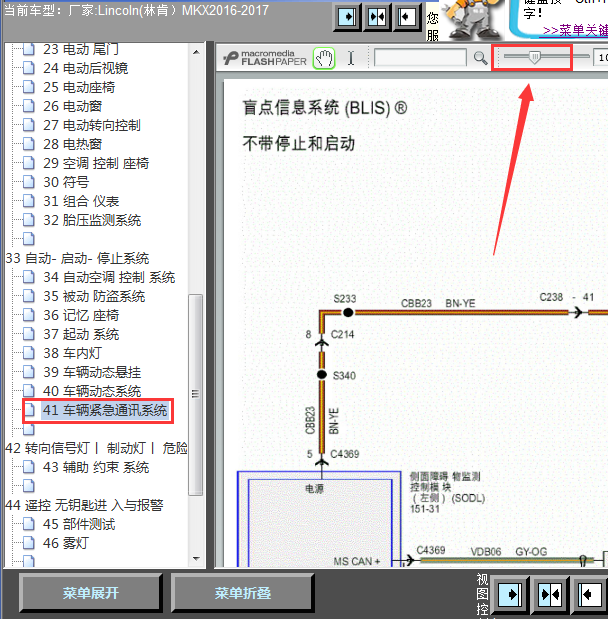Open 40 车辆动态系统 tree item
Image resolution: width=608 pixels, height=619 pixels.
(92, 391)
